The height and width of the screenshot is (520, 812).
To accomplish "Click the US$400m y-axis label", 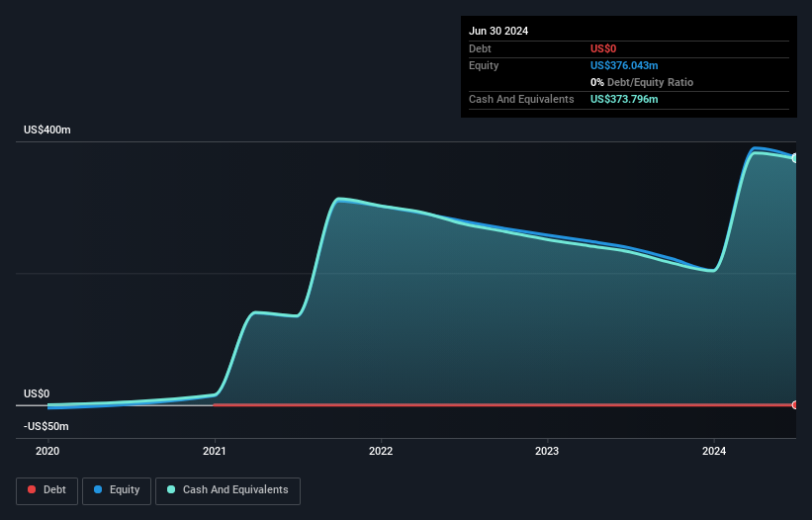I will tap(47, 130).
